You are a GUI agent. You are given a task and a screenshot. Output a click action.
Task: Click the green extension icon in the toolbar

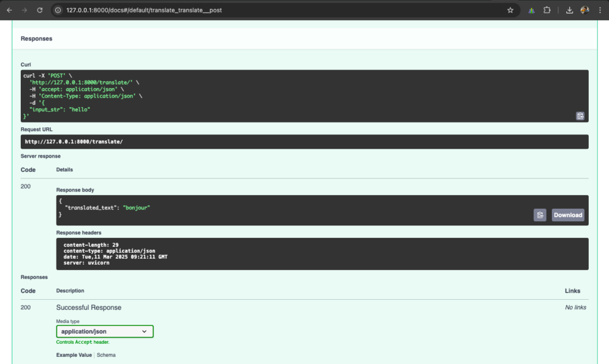tap(531, 10)
